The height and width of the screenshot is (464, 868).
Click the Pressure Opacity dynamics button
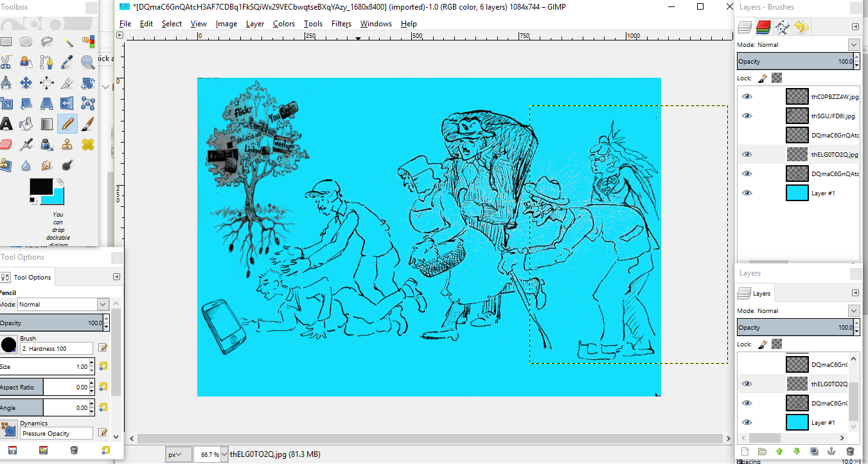[56, 434]
